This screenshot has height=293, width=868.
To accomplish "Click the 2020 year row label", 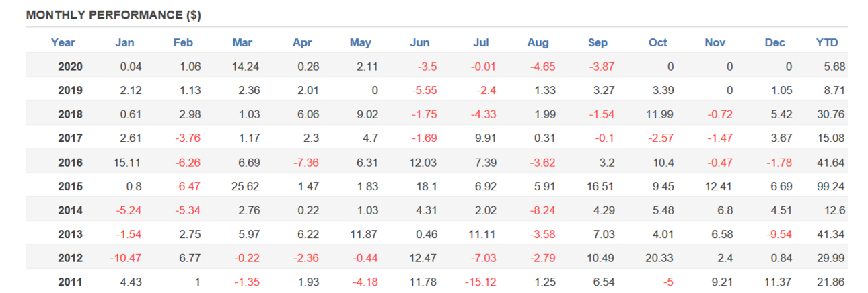I will (x=70, y=67).
